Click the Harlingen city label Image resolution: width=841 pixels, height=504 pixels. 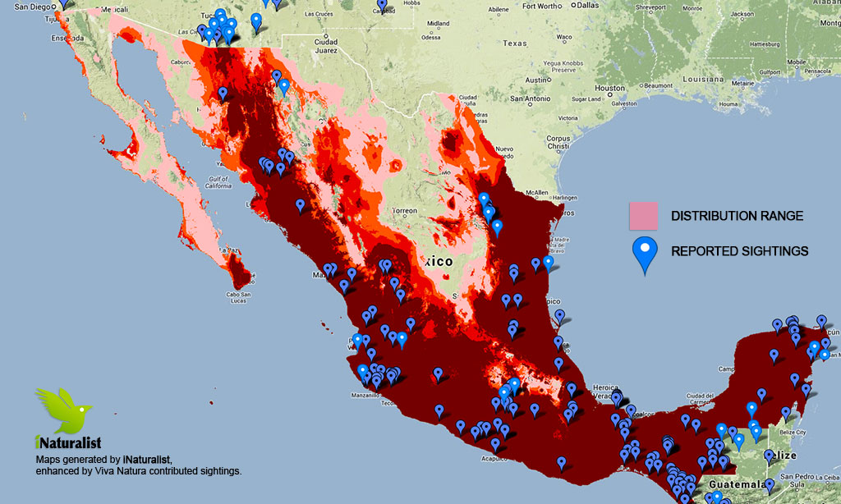coord(564,198)
